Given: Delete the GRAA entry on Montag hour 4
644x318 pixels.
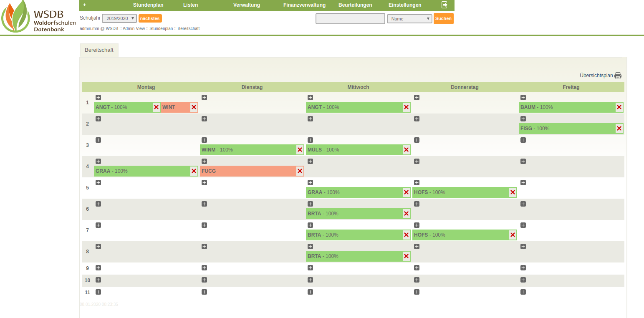Looking at the screenshot, I should coord(194,171).
